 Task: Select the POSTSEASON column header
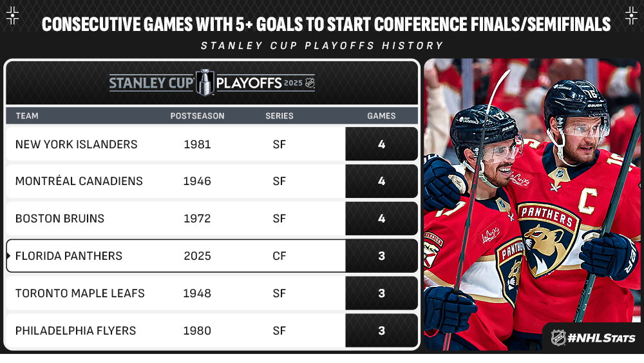[198, 116]
